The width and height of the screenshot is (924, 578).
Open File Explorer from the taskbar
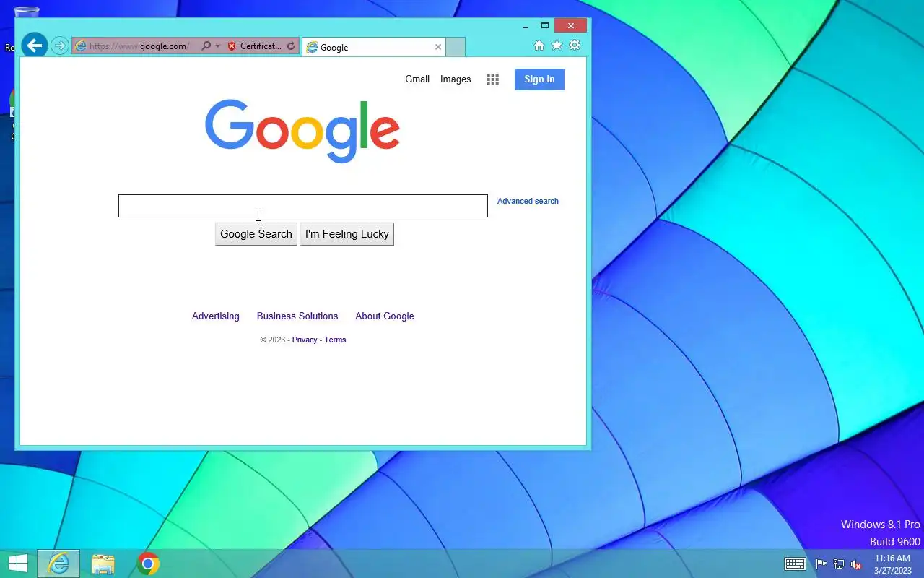(x=103, y=564)
